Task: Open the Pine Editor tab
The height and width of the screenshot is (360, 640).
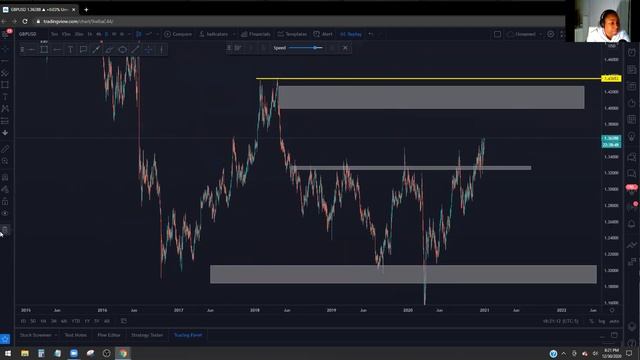Action: 109,335
